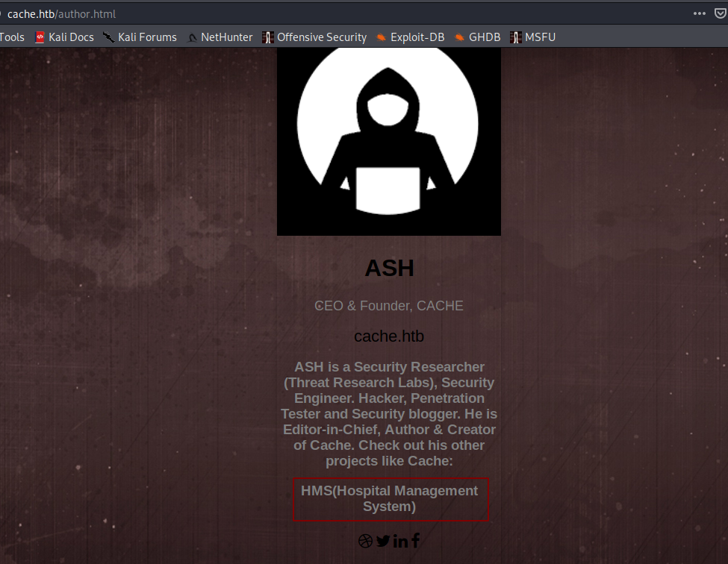Click the CEO & Founder, CACHE text
The width and height of the screenshot is (728, 564).
[389, 306]
